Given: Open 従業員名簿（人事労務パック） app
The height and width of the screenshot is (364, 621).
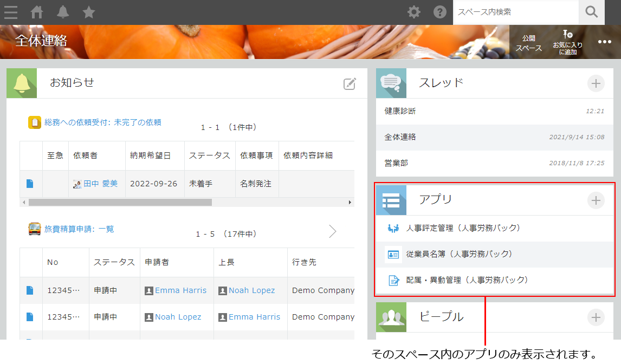Looking at the screenshot, I should click(x=458, y=254).
